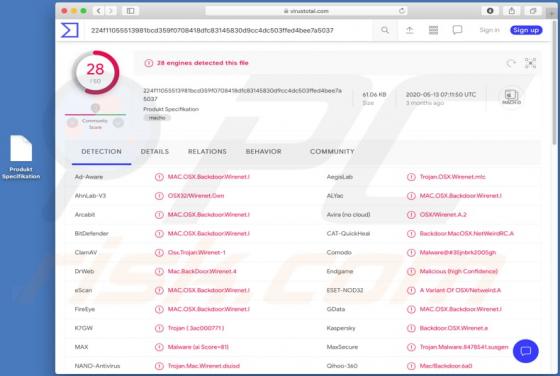Click the ESET-NOD32 detection alert icon
The height and width of the screenshot is (376, 560).
[411, 290]
